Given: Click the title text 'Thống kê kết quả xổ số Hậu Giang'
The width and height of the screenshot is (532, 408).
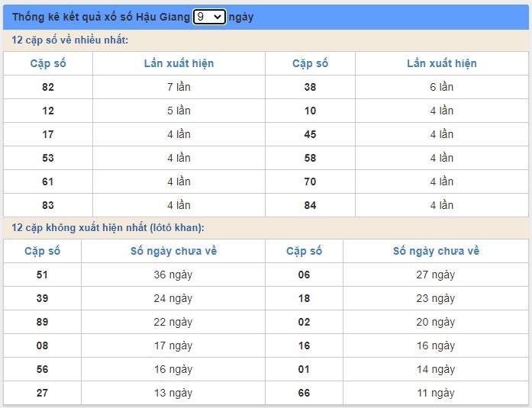Looking at the screenshot, I should coord(101,17).
